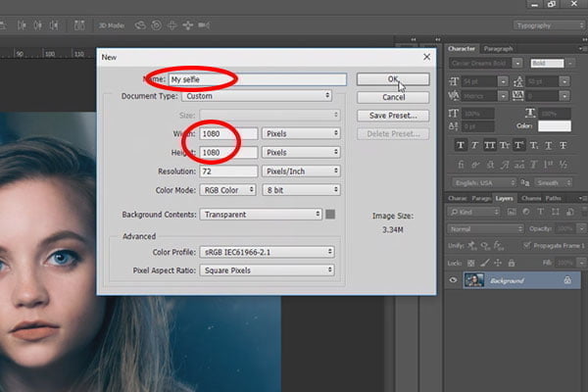The height and width of the screenshot is (392, 588).
Task: Open the Pixel Aspect Ratio dropdown
Action: click(x=267, y=270)
